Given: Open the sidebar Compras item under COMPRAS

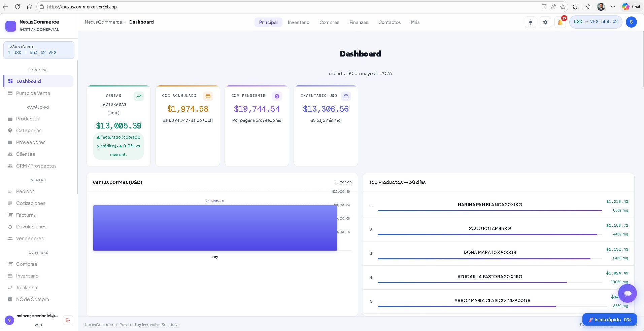Looking at the screenshot, I should 38,264.
